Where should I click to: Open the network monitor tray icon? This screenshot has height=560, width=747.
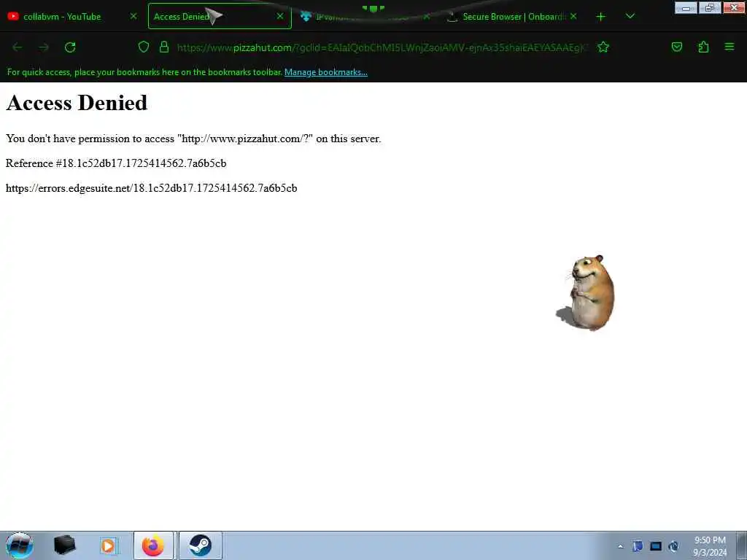pyautogui.click(x=656, y=547)
